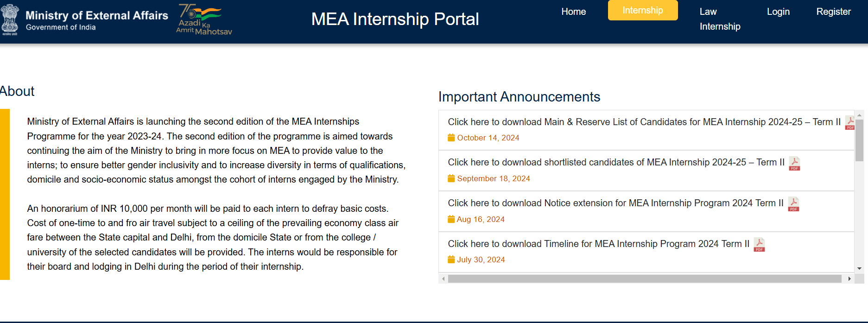Go to the Home menu item

tap(573, 12)
